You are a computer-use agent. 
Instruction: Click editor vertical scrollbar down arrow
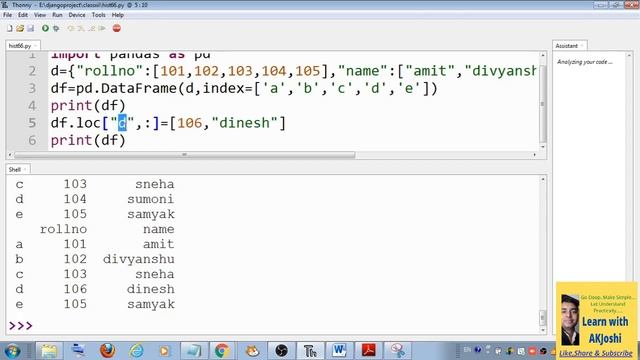coord(543,147)
